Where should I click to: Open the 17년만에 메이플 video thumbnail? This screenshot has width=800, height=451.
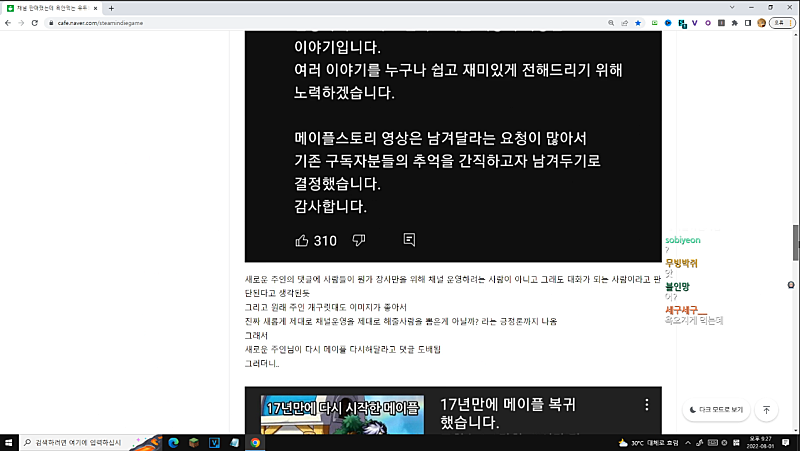[342, 414]
